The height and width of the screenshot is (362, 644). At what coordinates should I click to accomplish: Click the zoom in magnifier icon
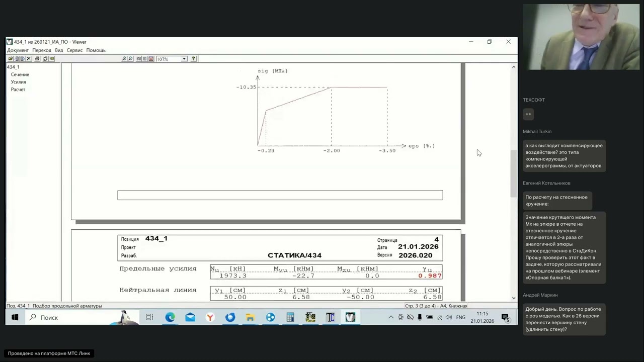click(124, 59)
